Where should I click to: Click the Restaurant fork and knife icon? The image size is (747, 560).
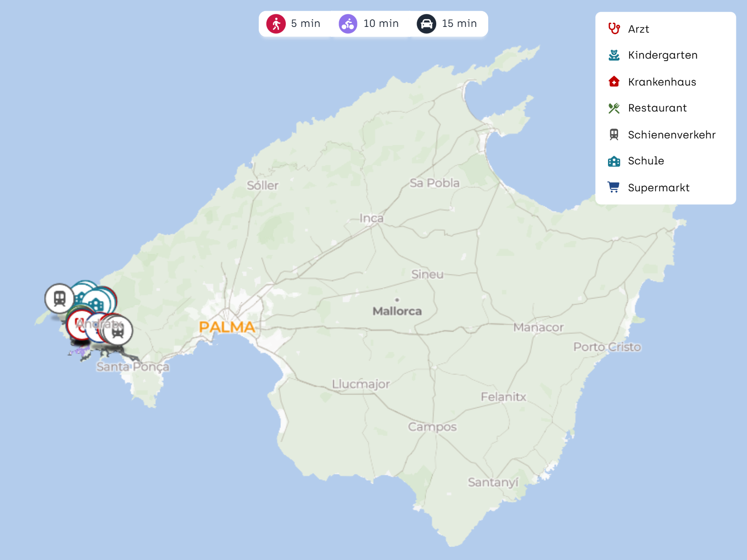click(614, 108)
